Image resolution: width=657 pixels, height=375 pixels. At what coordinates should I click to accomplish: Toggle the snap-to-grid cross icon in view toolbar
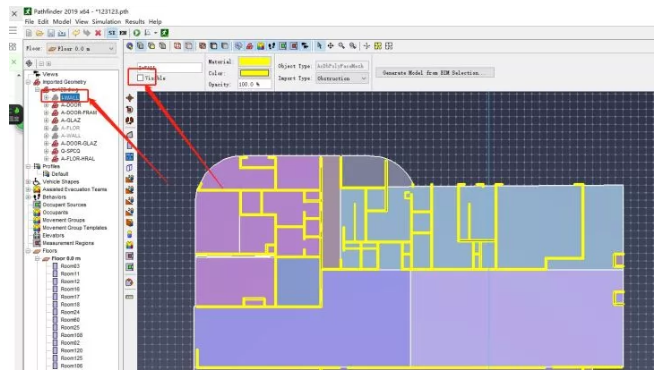coord(367,46)
